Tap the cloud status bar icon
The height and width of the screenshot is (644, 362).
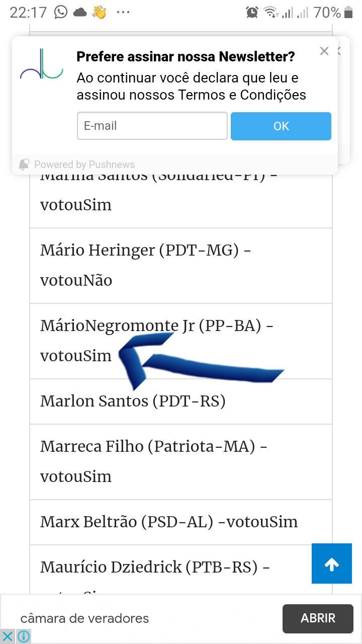click(x=80, y=12)
